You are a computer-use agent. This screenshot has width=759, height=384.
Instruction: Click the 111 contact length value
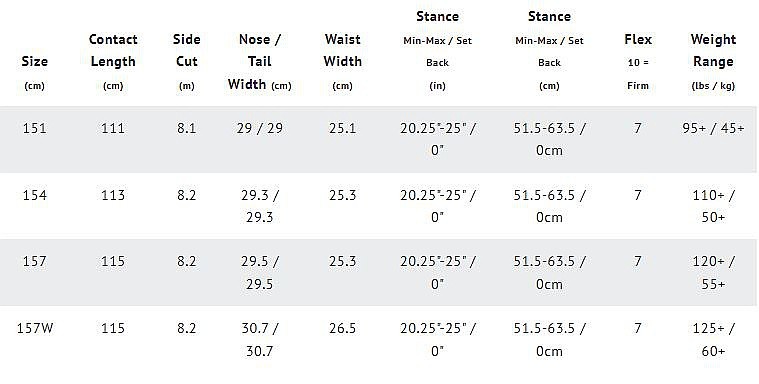pyautogui.click(x=113, y=128)
